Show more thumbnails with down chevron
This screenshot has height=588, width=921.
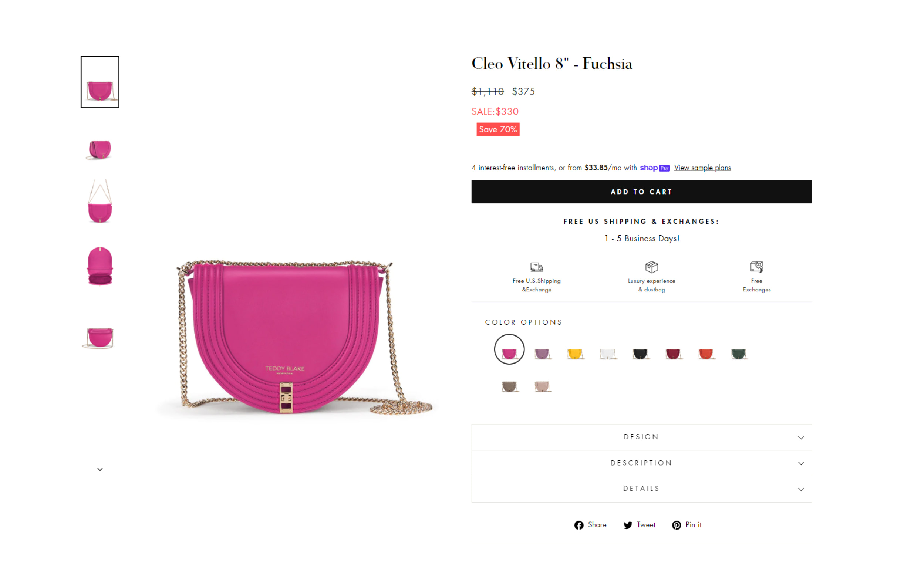[100, 469]
